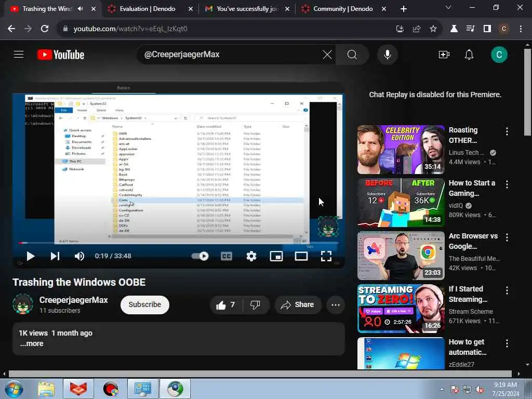The height and width of the screenshot is (399, 532).
Task: Bookmark this page with the star
Action: click(x=433, y=29)
